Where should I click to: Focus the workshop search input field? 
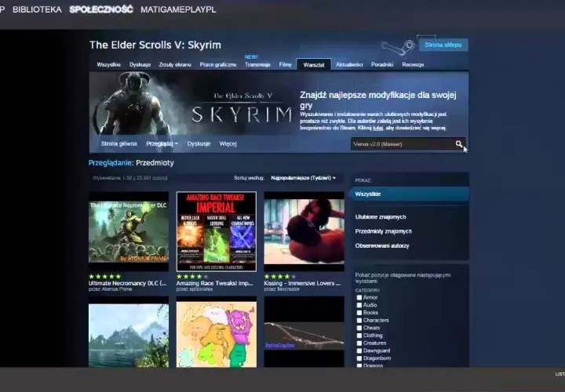[x=402, y=144]
